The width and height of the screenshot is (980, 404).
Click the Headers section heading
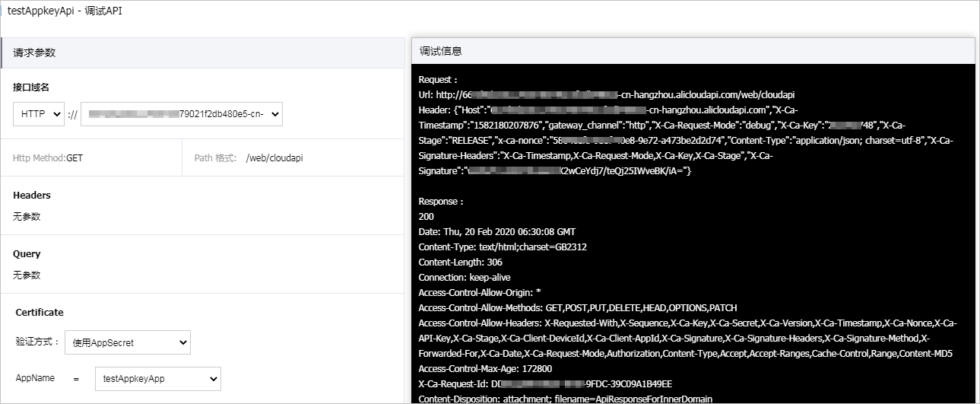(32, 196)
